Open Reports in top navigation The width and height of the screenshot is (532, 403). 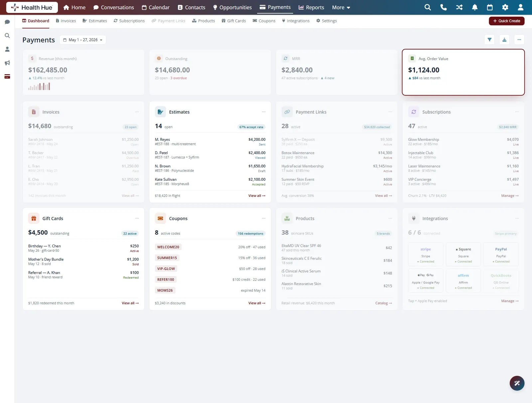click(x=312, y=7)
